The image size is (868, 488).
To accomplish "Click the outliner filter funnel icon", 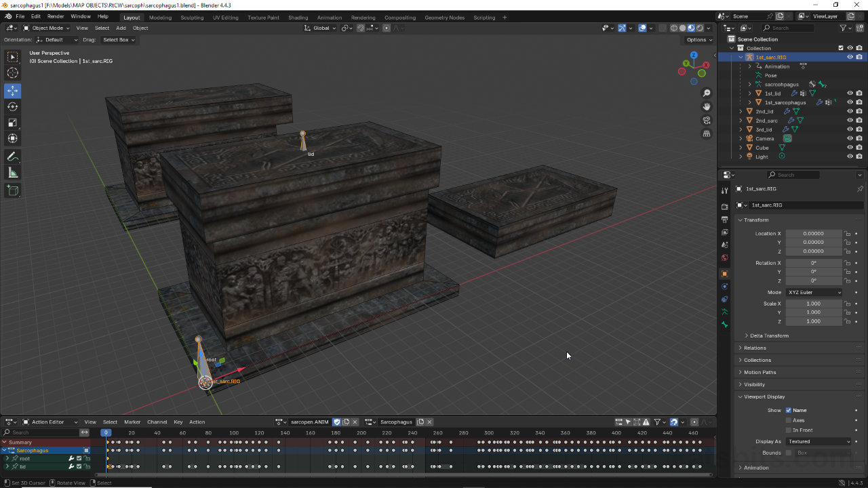I will pyautogui.click(x=844, y=28).
